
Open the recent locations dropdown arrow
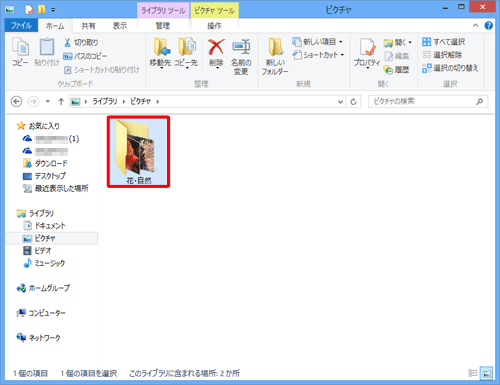pos(48,101)
